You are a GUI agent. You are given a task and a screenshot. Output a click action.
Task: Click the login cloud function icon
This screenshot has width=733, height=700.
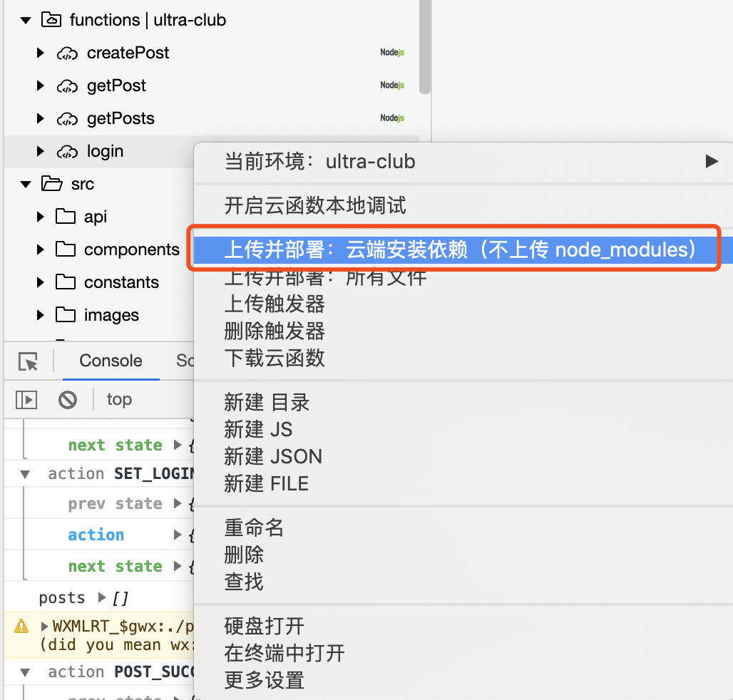tap(67, 152)
